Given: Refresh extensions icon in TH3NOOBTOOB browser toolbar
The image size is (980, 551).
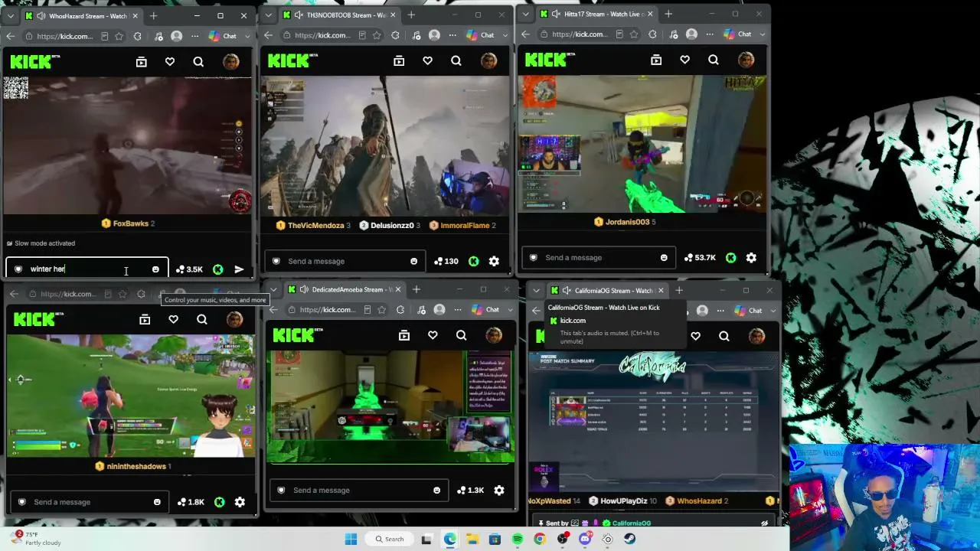Looking at the screenshot, I should [395, 35].
